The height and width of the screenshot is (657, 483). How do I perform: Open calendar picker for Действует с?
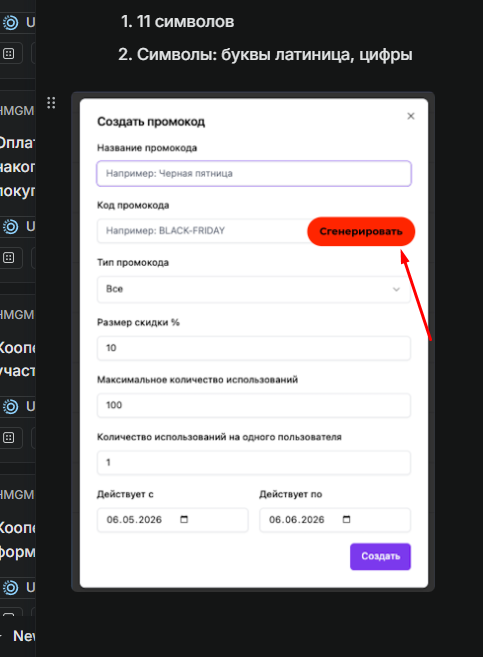184,520
